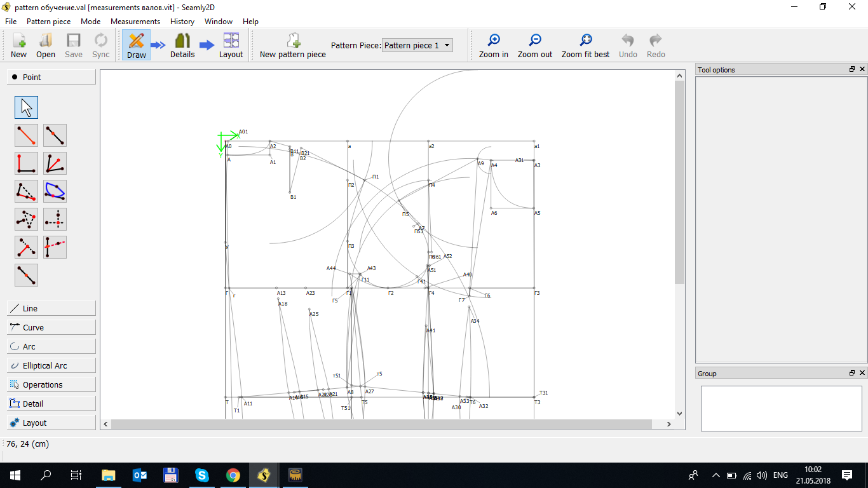Switch to Draw mode in toolbar
The width and height of the screenshot is (868, 488).
[x=137, y=45]
